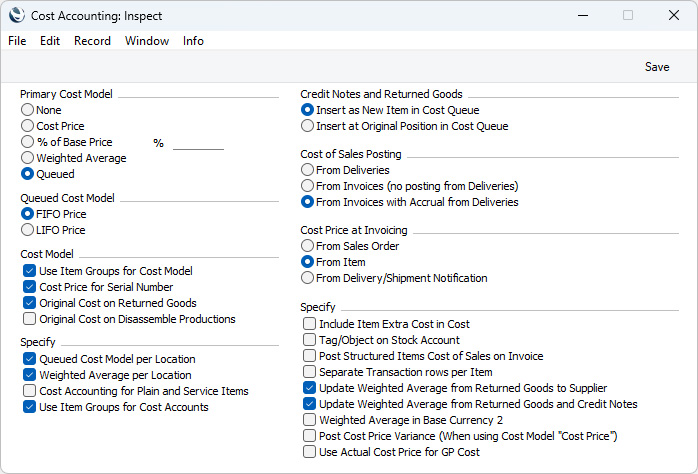698x474 pixels.
Task: Open the Record menu
Action: 92,41
